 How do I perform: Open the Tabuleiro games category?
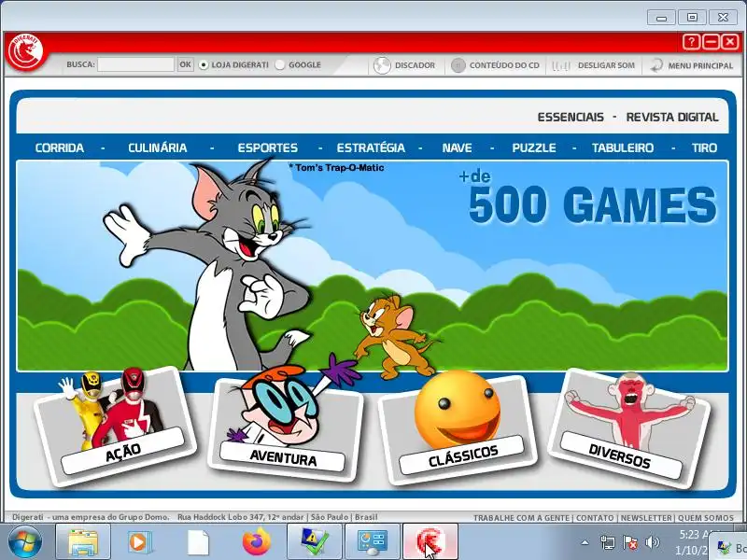[x=623, y=148]
